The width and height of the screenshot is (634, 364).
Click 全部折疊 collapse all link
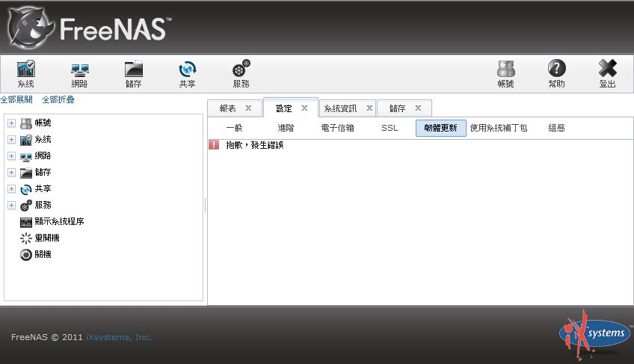pyautogui.click(x=58, y=99)
